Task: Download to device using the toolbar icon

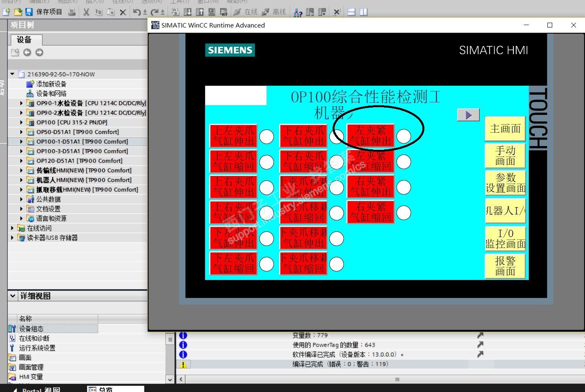Action: [x=187, y=12]
